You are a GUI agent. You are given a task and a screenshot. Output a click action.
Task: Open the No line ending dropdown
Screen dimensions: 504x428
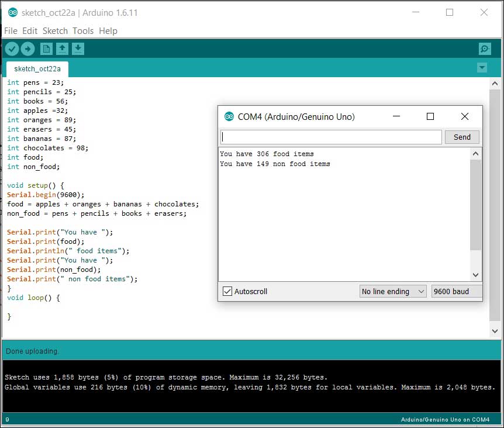393,291
